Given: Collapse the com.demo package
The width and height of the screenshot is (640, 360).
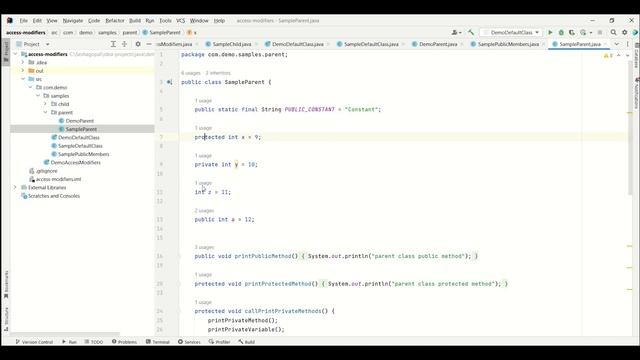Looking at the screenshot, I should point(31,87).
